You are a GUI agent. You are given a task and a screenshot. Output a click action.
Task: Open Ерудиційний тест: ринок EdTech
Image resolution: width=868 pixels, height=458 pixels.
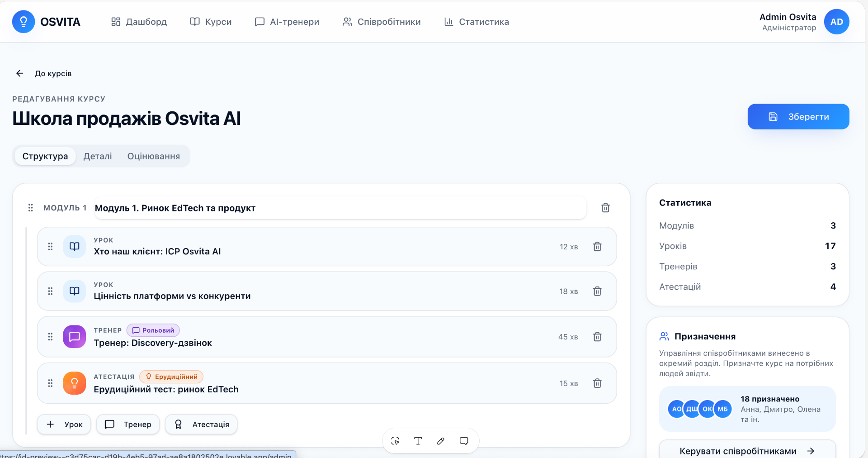click(x=166, y=390)
